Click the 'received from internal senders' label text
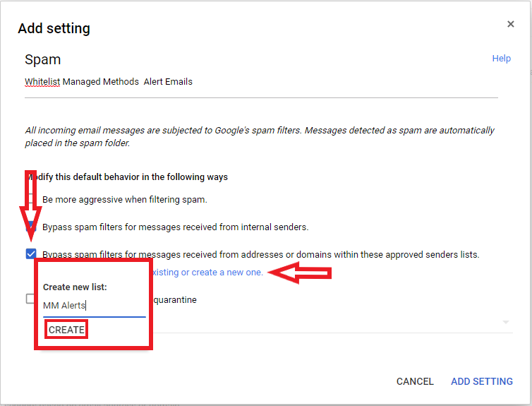The height and width of the screenshot is (406, 532). (175, 227)
